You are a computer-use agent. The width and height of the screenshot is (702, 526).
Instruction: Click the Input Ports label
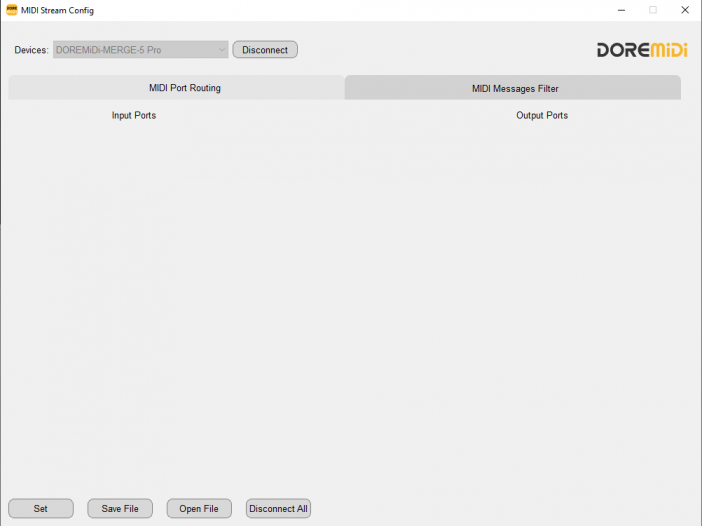[134, 115]
